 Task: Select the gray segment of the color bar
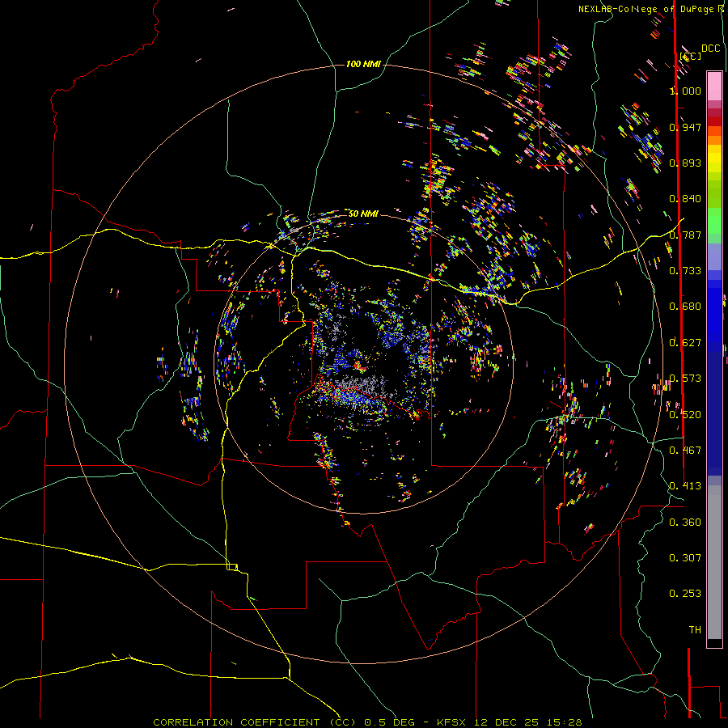pyautogui.click(x=714, y=562)
